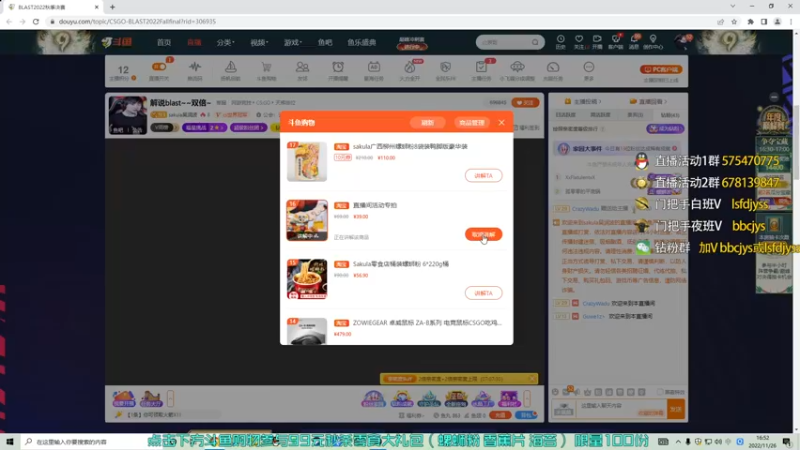The height and width of the screenshot is (450, 800).
Task: Close the yellow notification banner
Action: point(532,379)
